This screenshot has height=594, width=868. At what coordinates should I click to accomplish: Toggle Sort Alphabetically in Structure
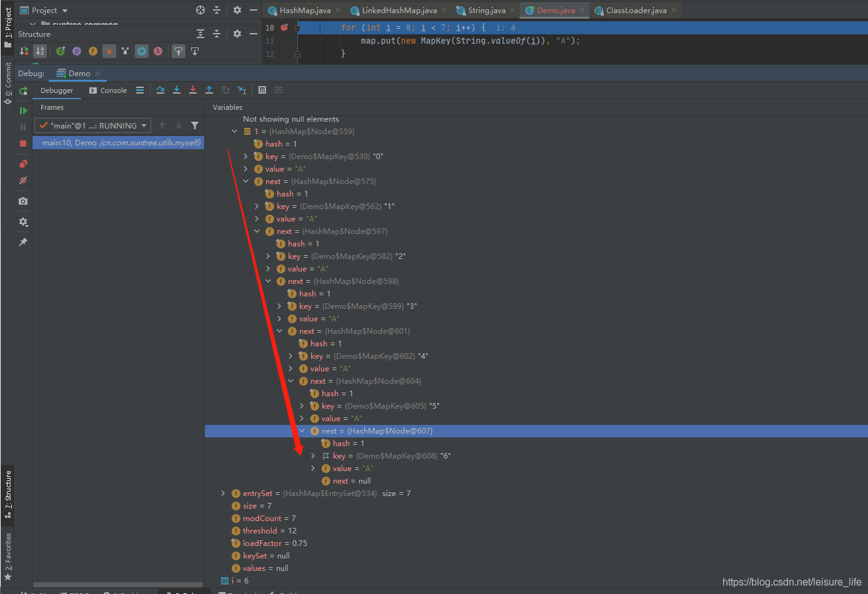40,51
